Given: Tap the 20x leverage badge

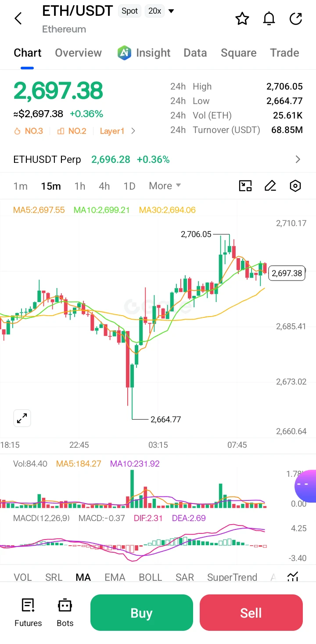Looking at the screenshot, I should point(154,11).
